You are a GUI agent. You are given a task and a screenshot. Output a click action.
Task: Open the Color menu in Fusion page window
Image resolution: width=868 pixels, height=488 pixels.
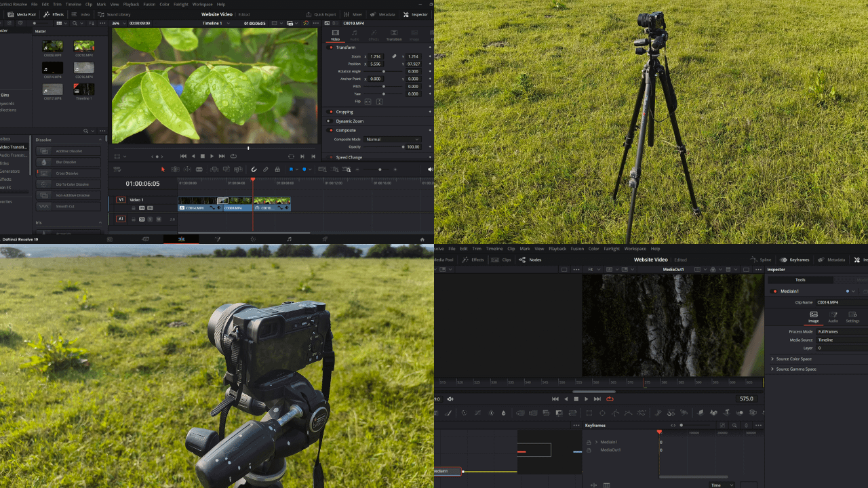click(593, 249)
